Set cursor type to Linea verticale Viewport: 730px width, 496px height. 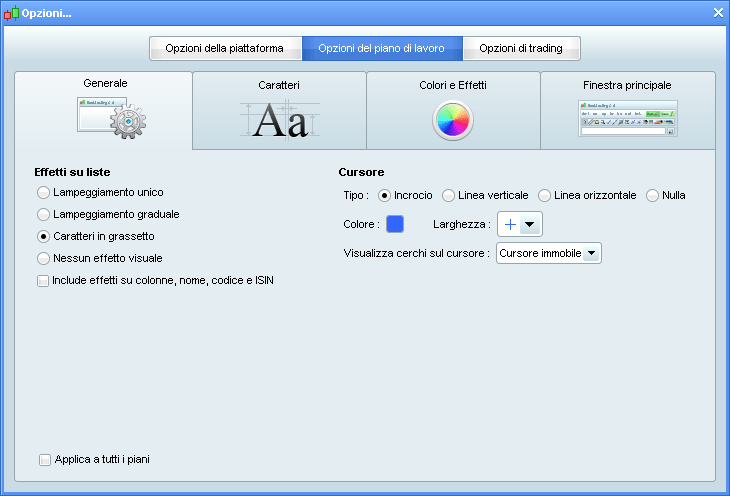point(448,195)
